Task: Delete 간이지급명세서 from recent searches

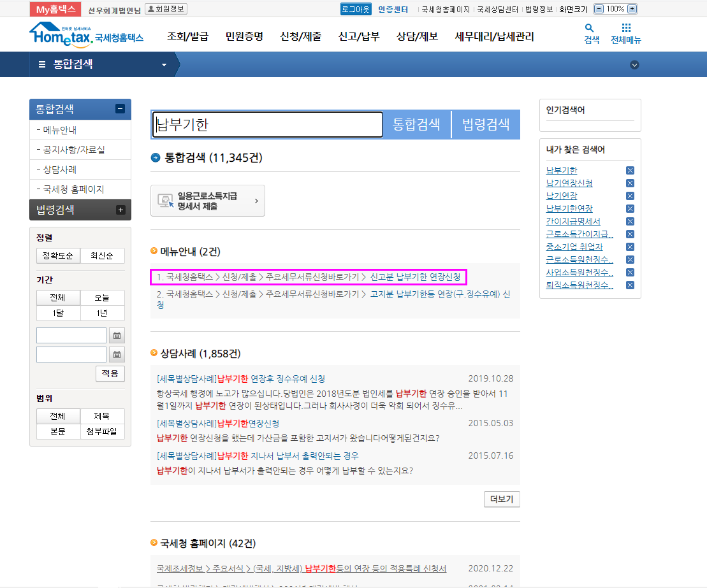Action: pos(630,222)
